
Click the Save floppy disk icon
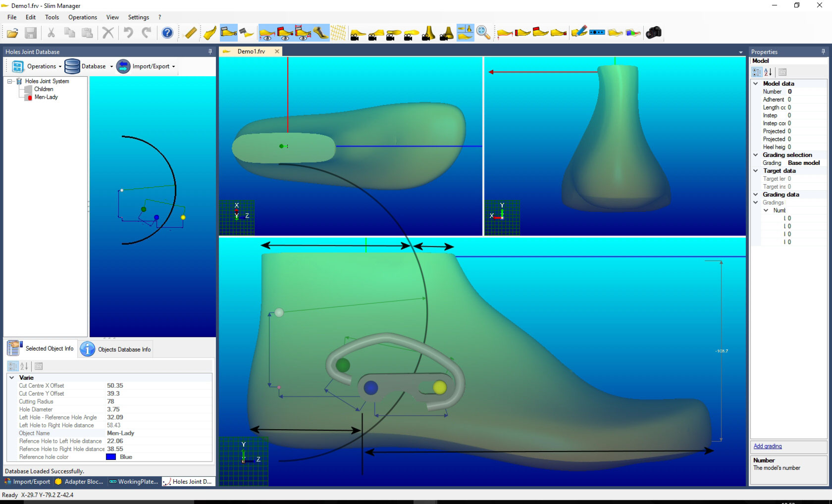31,33
